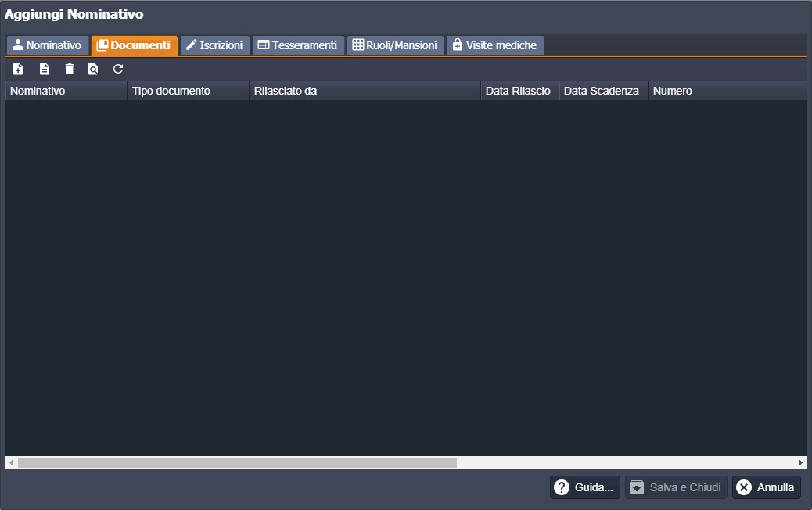Open the Tesseramenti tab
This screenshot has width=812, height=510.
coord(298,45)
